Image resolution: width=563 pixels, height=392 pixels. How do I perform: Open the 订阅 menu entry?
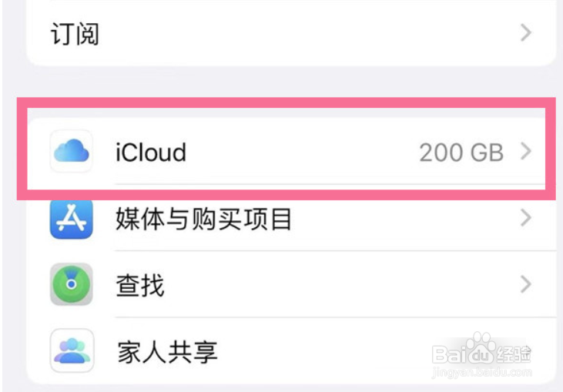(75, 34)
